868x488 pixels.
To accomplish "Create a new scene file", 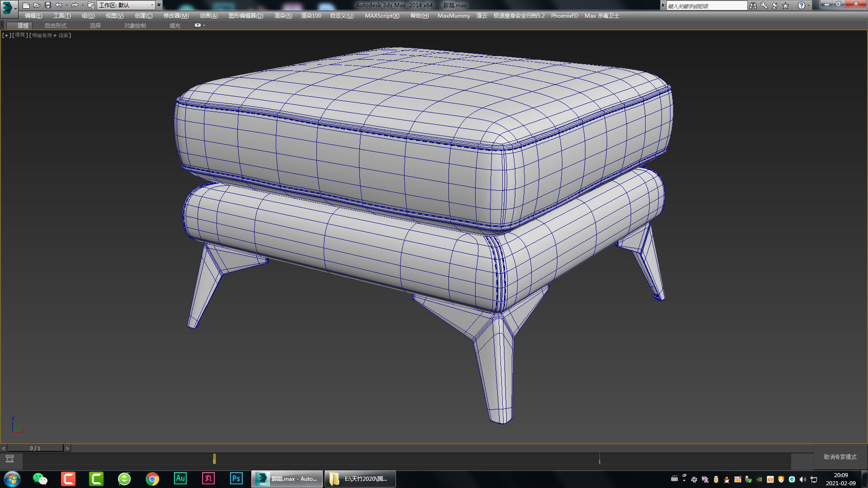I will pos(27,5).
